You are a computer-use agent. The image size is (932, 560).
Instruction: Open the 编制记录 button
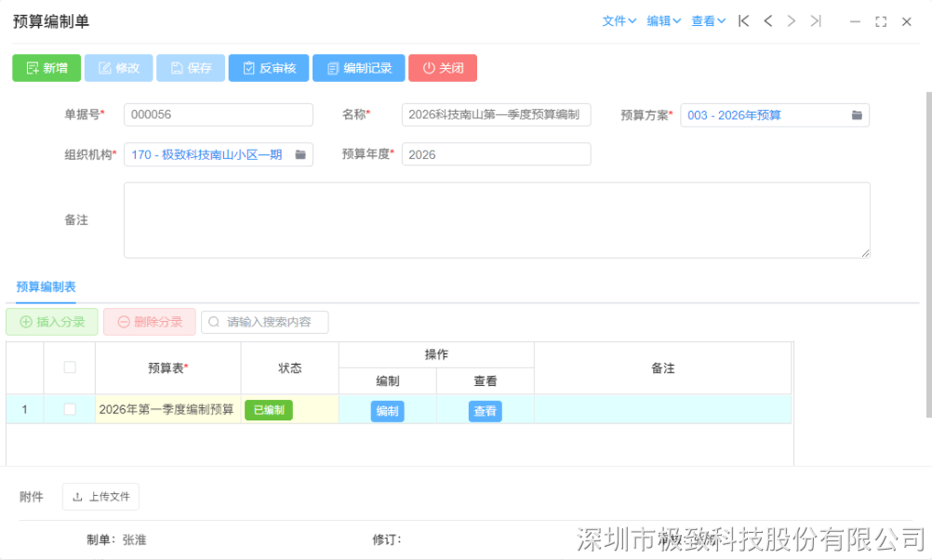(359, 68)
